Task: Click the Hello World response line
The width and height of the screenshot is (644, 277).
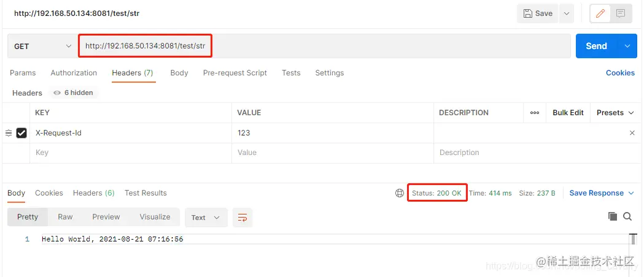Action: 112,239
